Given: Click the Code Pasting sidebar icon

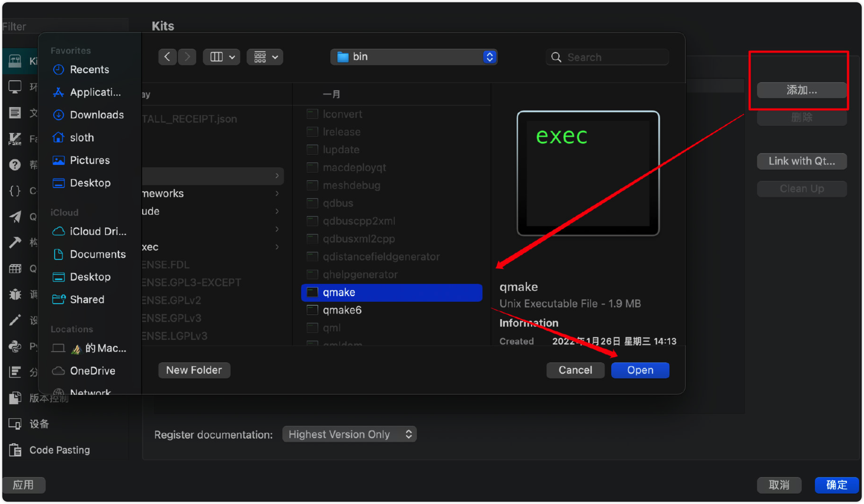Looking at the screenshot, I should click(x=15, y=450).
